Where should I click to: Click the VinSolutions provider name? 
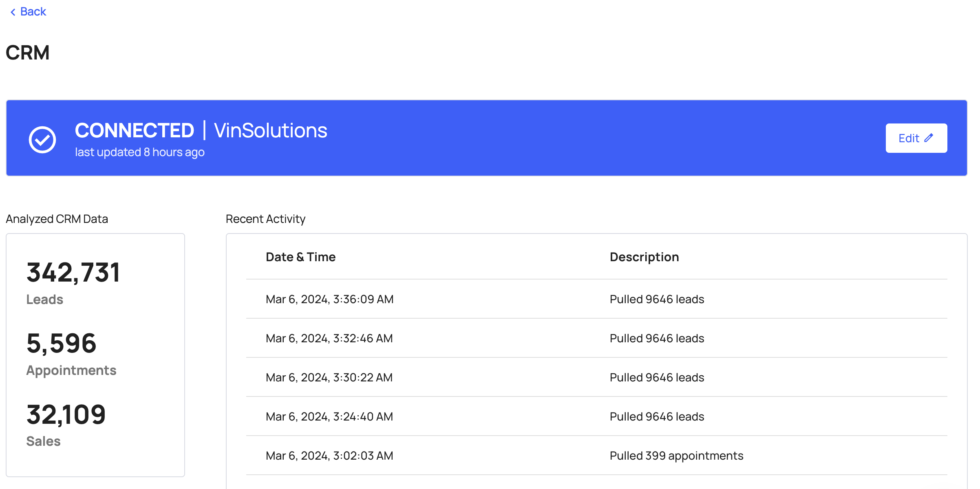pos(270,130)
